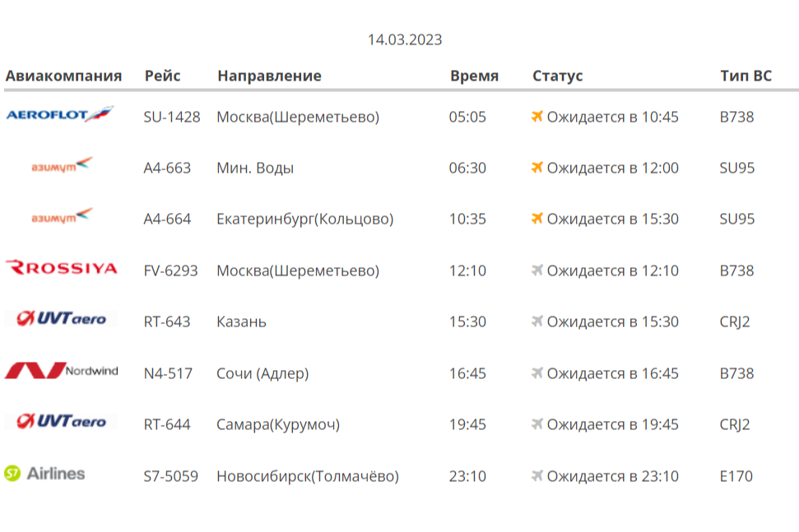This screenshot has height=532, width=799.
Task: Select flight number FV-6293
Action: tap(170, 271)
